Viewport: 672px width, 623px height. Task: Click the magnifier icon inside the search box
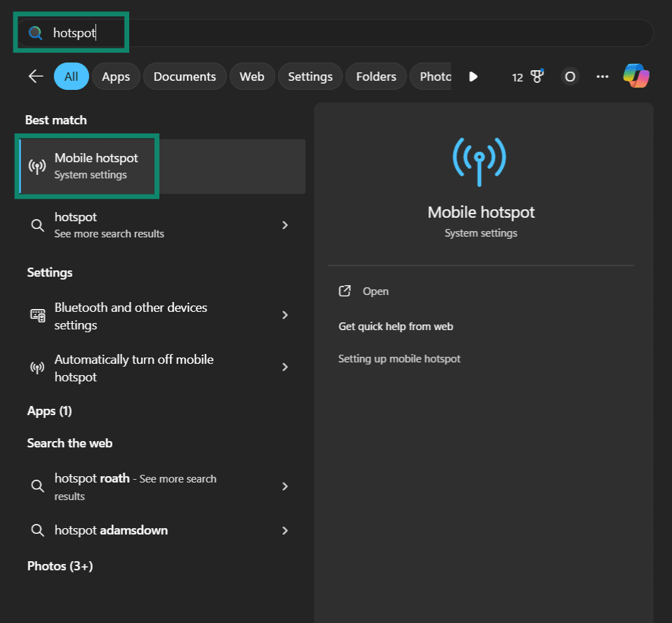35,32
